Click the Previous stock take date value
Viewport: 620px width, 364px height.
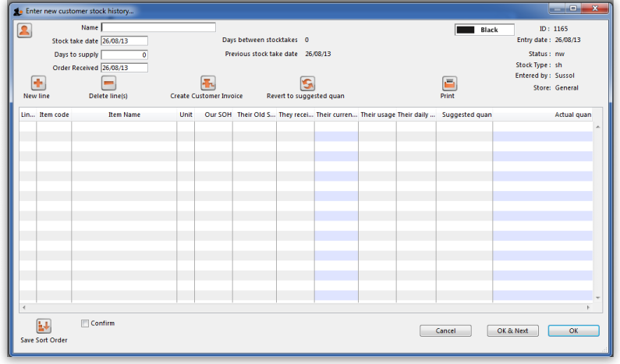318,54
